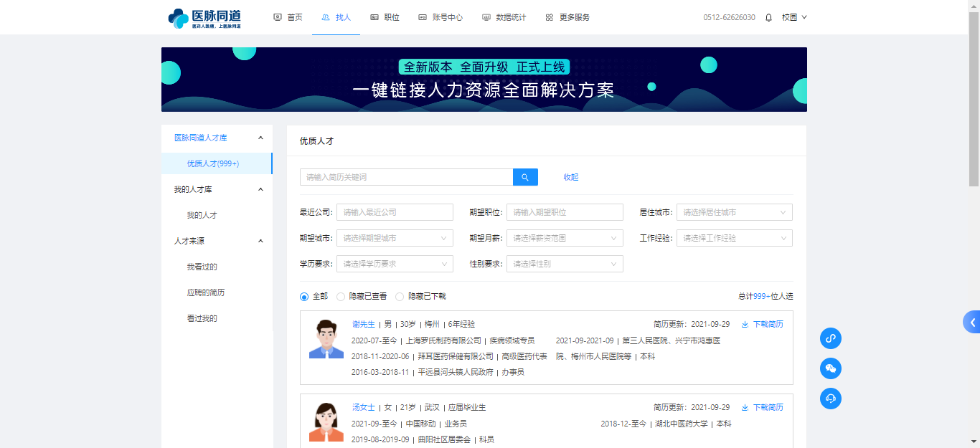Select the 全部 radio option

pos(304,296)
